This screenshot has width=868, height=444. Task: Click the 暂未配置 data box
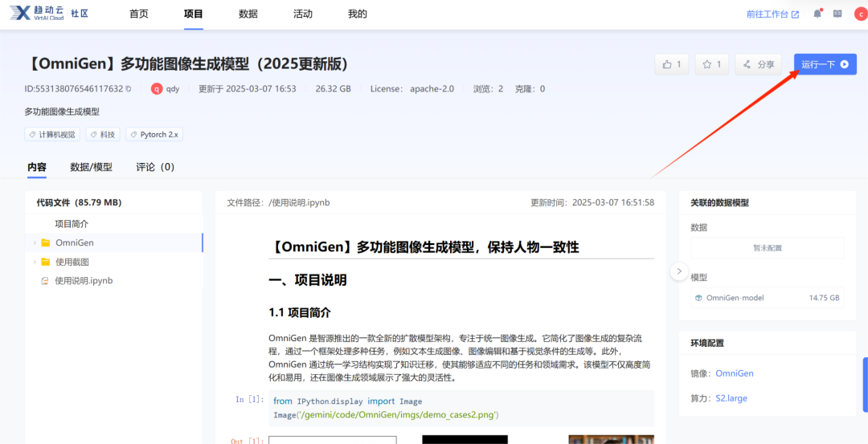(768, 248)
